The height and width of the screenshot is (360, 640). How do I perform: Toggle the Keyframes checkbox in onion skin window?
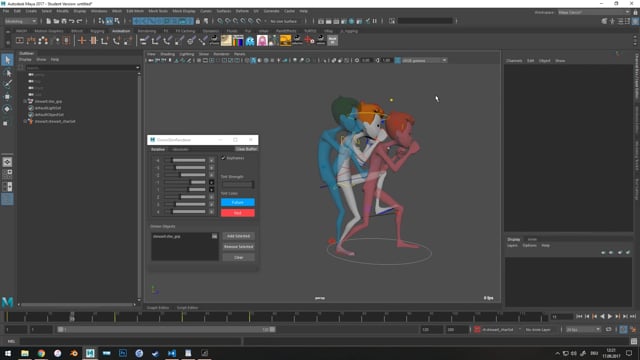point(223,158)
